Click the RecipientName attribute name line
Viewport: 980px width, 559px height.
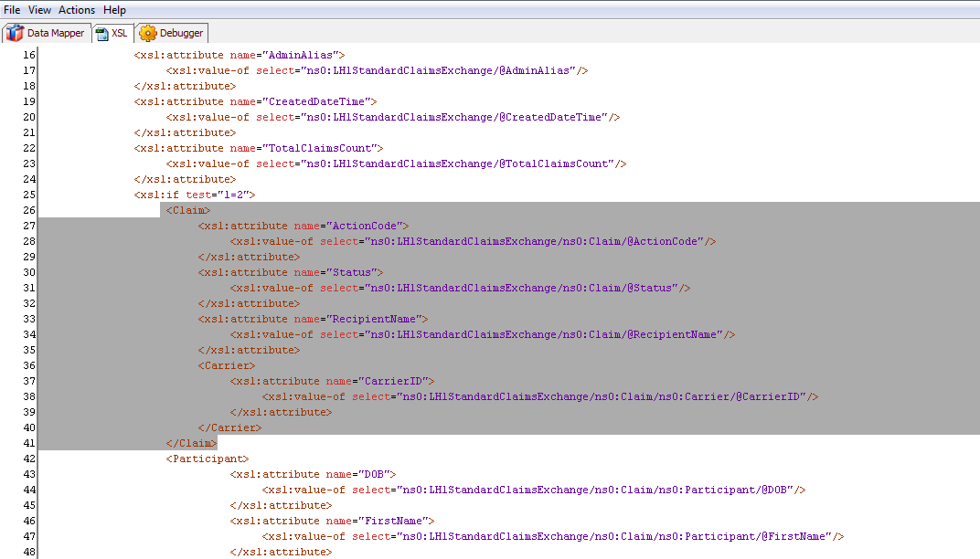click(314, 319)
